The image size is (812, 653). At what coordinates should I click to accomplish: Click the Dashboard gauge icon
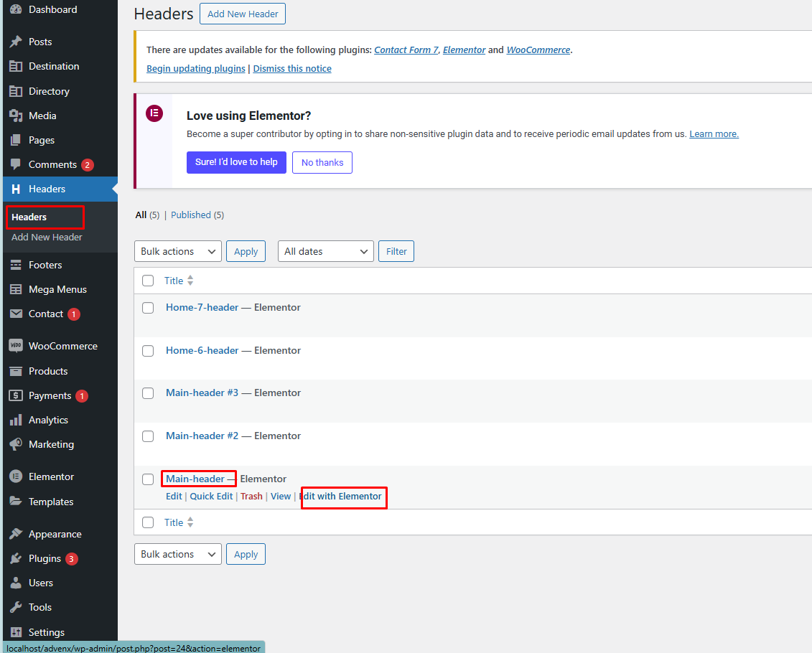click(x=16, y=9)
